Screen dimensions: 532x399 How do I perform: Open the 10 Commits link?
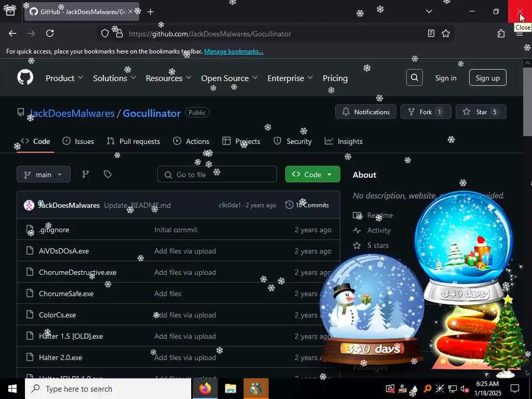coord(308,205)
